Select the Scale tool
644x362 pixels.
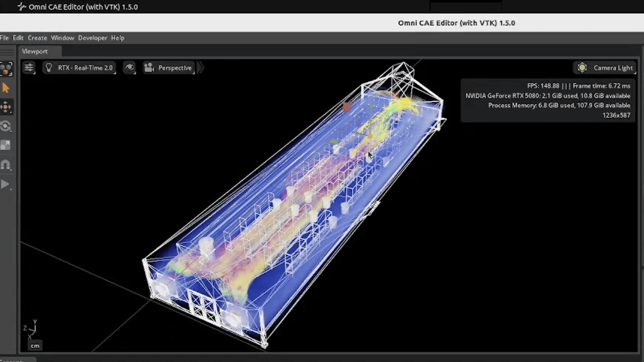(x=6, y=145)
